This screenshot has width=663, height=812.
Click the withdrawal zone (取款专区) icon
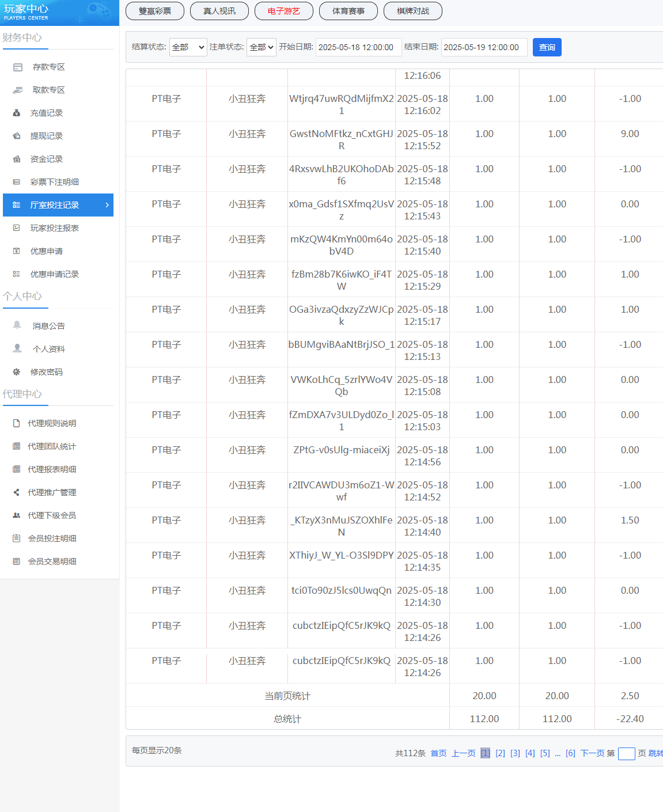pyautogui.click(x=18, y=90)
